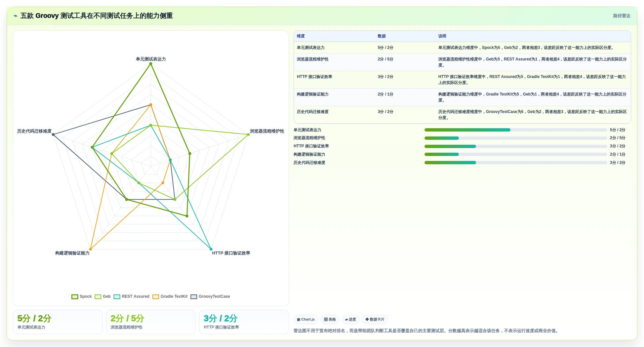644x347 pixels.
Task: Open the 3分 / 2分 HTTP 接口验证效率 card
Action: tap(244, 322)
